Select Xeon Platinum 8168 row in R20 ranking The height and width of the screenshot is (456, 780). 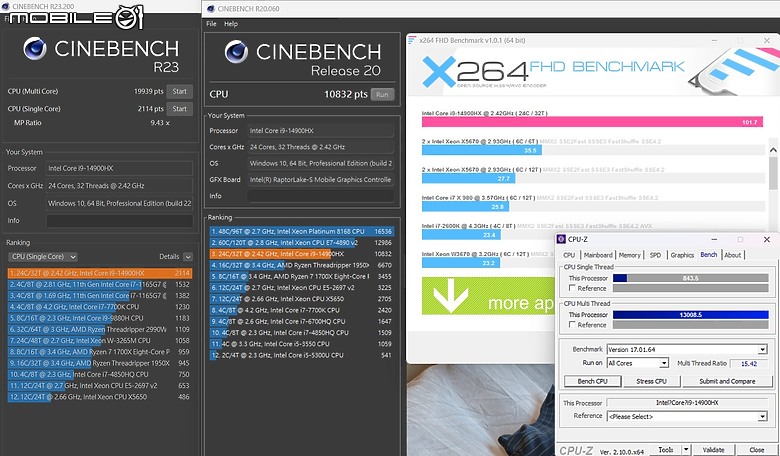(x=301, y=231)
